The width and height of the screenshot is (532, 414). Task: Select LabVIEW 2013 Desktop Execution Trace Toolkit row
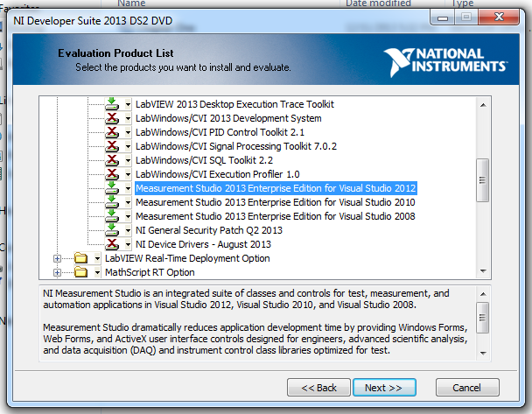(234, 104)
